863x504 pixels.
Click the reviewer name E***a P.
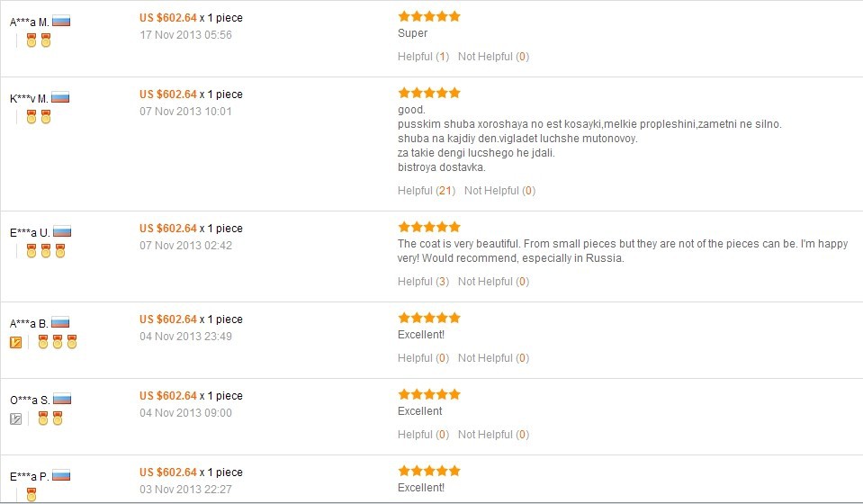(x=29, y=476)
